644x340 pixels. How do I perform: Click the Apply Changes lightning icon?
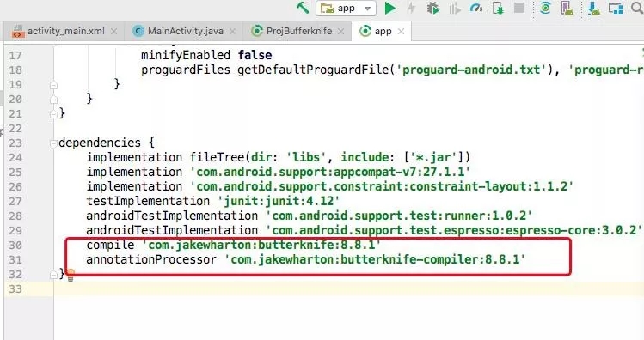point(411,9)
